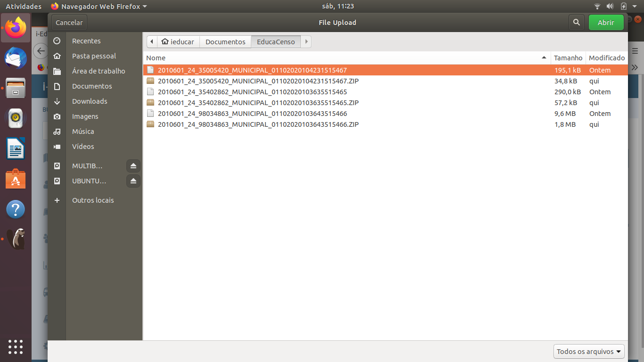Click the folder icon beside Área de trabalho

click(57, 71)
